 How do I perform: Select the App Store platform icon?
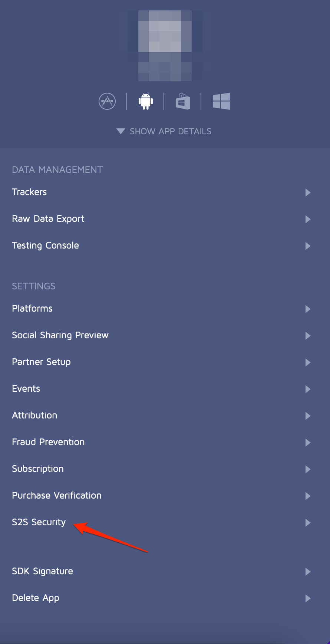click(107, 101)
